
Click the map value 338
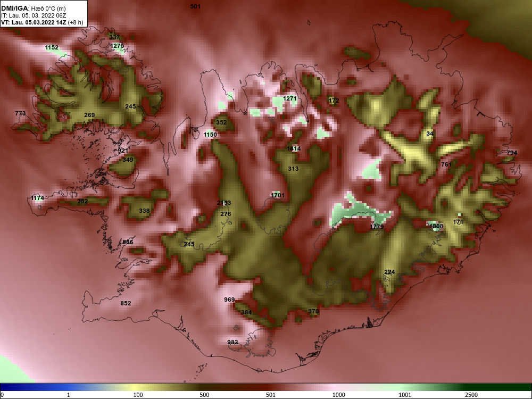pos(144,211)
